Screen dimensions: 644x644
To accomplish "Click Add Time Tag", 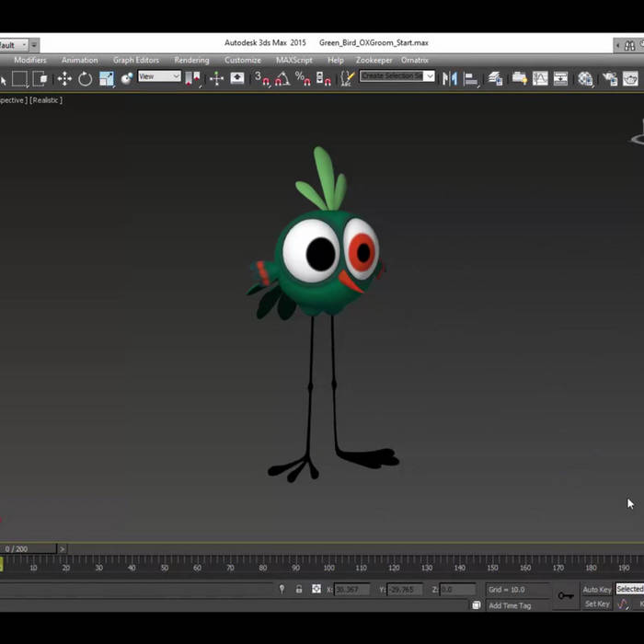I will (x=510, y=605).
